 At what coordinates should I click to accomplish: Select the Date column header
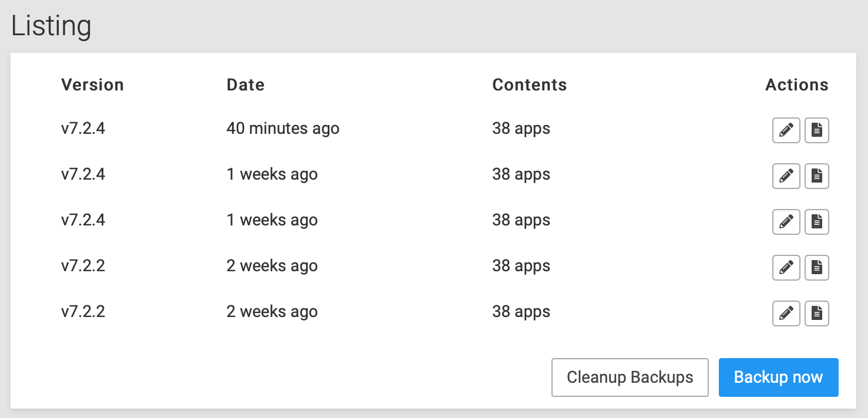(245, 85)
